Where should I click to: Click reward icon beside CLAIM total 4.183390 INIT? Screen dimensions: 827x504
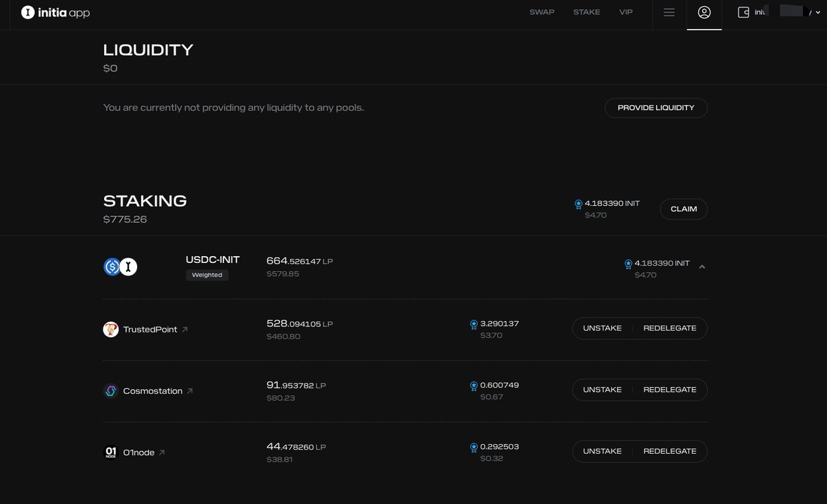point(578,204)
